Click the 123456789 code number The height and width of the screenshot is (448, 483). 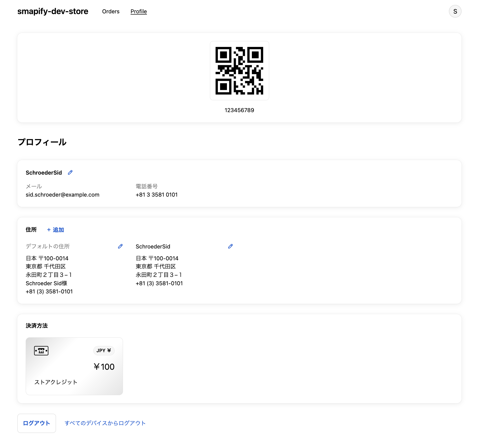(x=239, y=110)
